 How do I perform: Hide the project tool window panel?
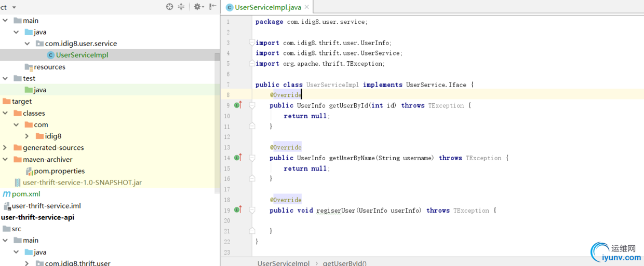[212, 7]
